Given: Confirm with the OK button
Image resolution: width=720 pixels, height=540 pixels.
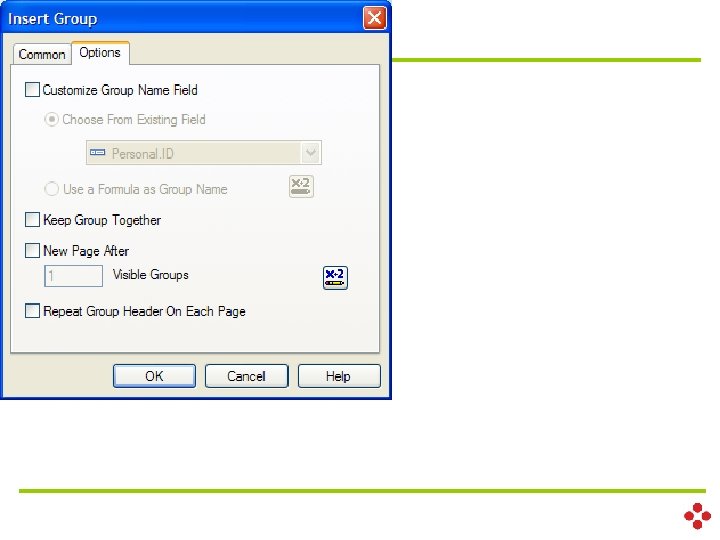Looking at the screenshot, I should pos(154,376).
